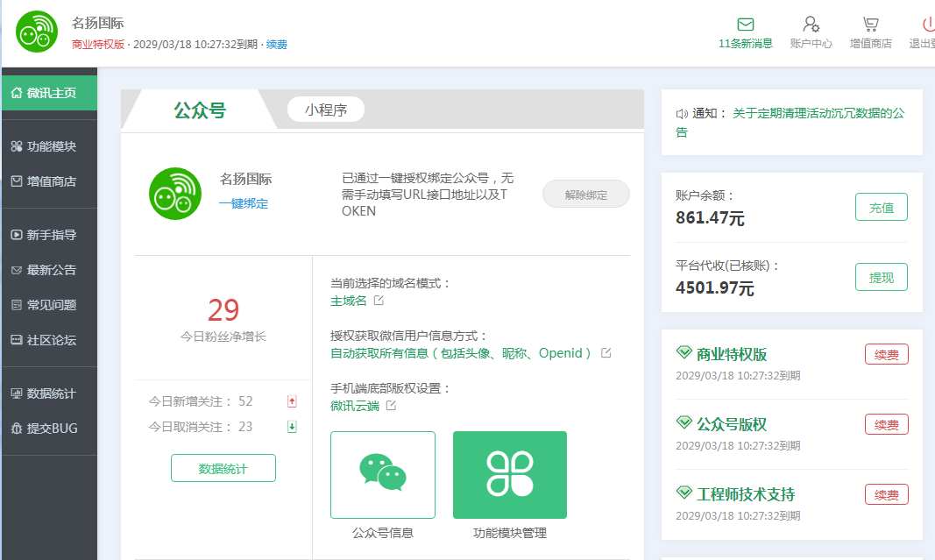This screenshot has width=935, height=560.
Task: Click the 增值商店 shopping cart icon
Action: point(870,24)
